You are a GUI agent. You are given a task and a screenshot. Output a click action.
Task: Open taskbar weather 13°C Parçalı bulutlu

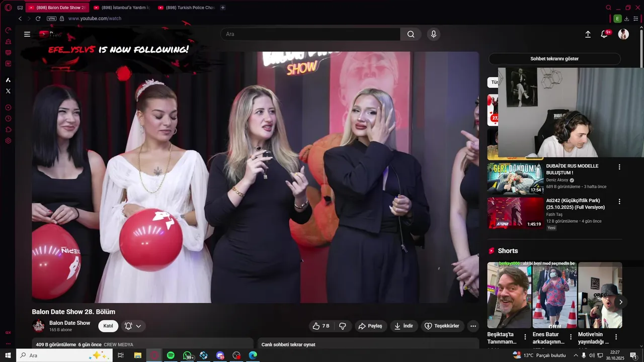(x=539, y=355)
